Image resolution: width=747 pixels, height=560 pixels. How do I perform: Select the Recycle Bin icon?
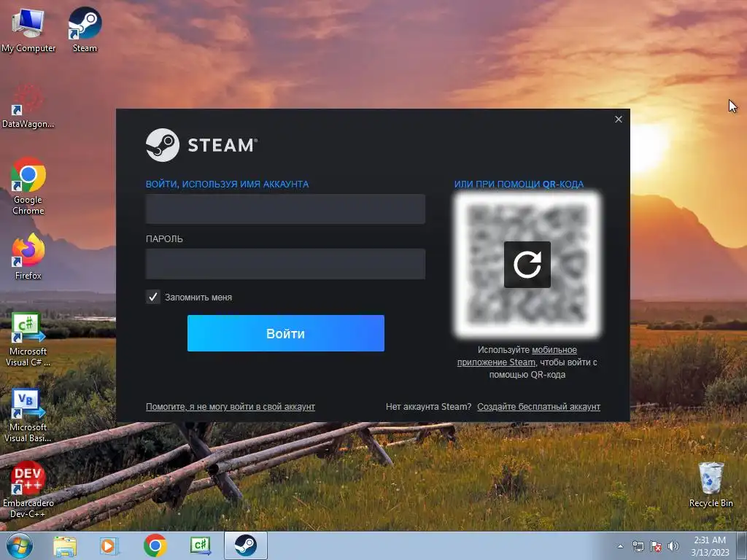click(711, 485)
